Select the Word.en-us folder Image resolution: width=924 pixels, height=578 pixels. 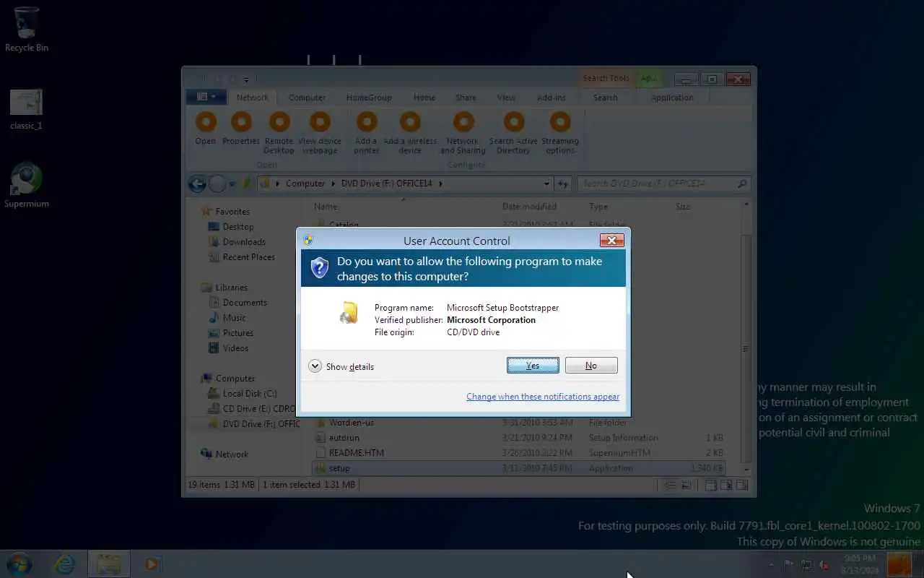click(520, 423)
